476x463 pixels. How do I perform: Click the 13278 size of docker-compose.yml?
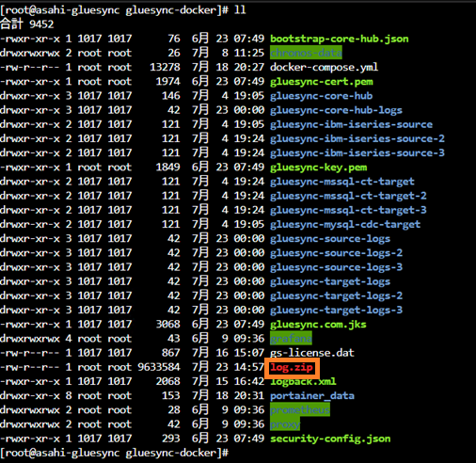[x=165, y=67]
